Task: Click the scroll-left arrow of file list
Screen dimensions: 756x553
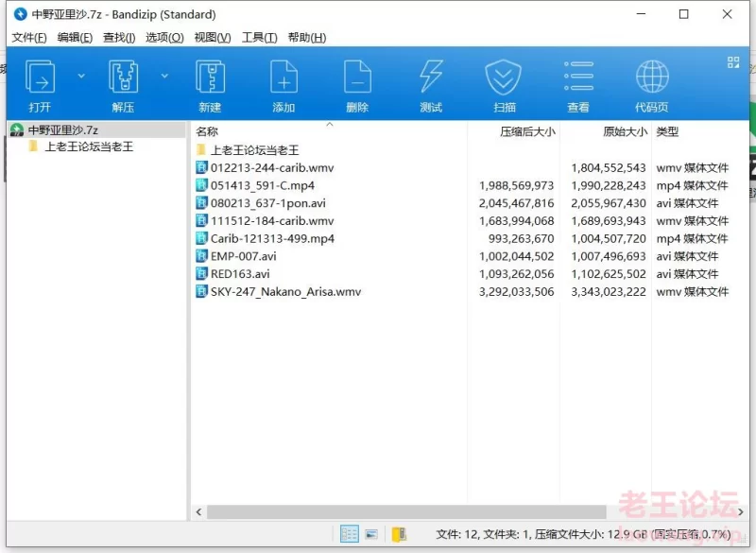Action: tap(198, 512)
